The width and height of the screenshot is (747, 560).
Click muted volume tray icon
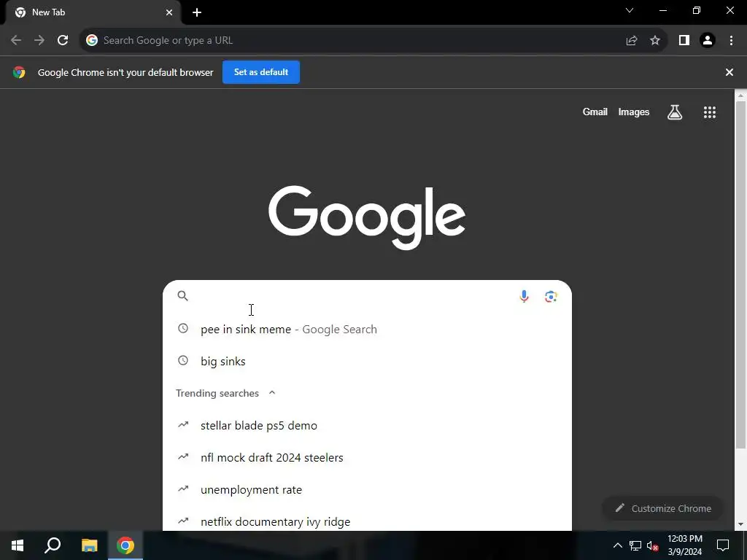pyautogui.click(x=653, y=545)
